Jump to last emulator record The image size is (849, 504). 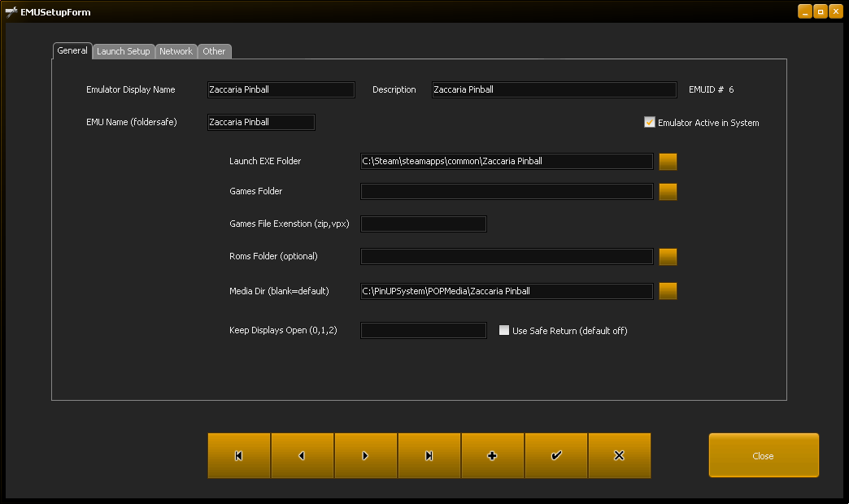coord(429,456)
